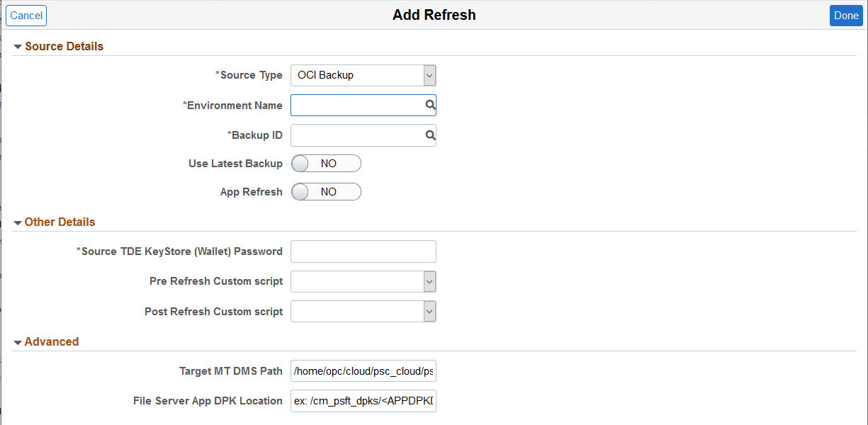Click the Target MT DMS Path field
The image size is (868, 425).
click(363, 370)
